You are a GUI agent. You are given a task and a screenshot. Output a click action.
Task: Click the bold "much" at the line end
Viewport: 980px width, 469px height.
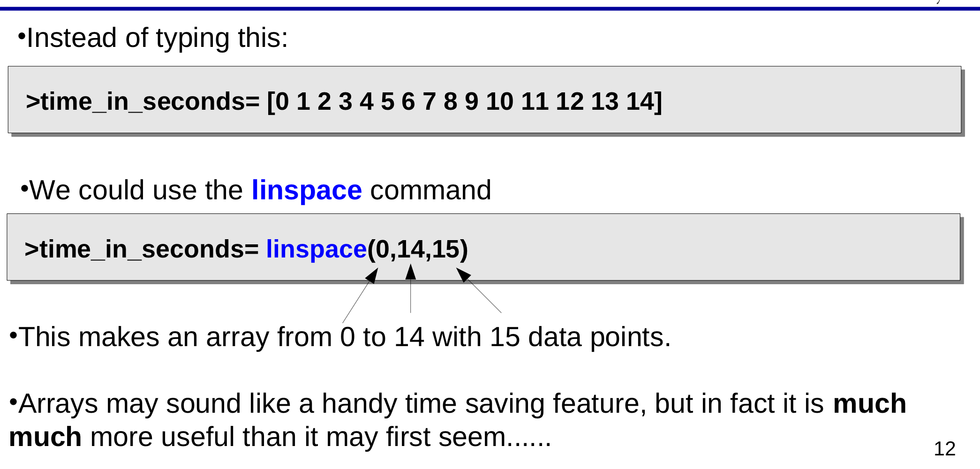869,404
